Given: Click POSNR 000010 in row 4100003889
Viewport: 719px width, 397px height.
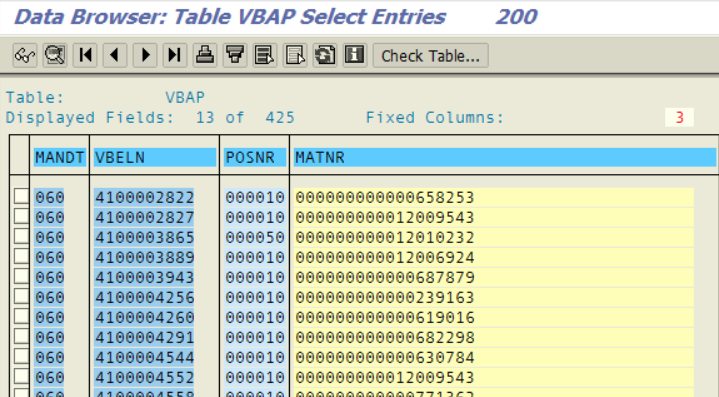Looking at the screenshot, I should (255, 257).
